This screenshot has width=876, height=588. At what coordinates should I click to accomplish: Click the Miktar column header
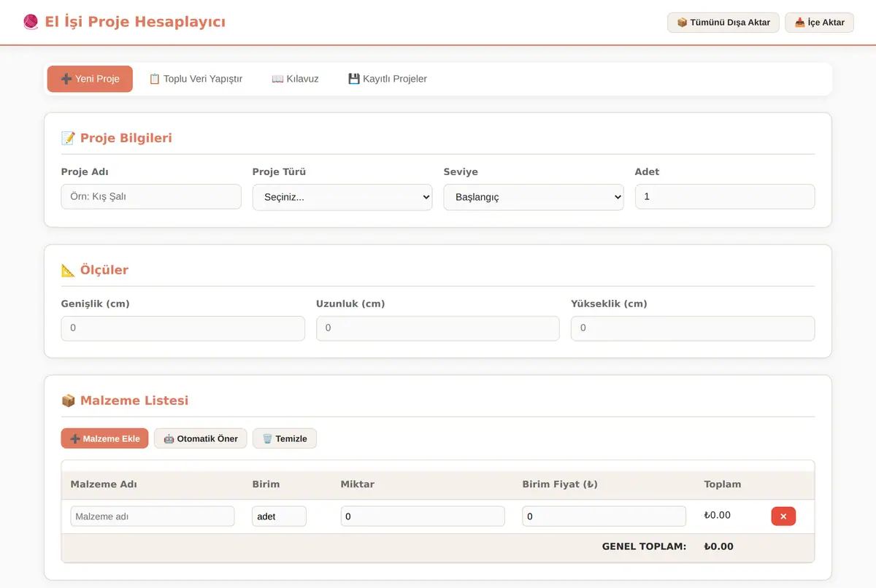coord(358,484)
